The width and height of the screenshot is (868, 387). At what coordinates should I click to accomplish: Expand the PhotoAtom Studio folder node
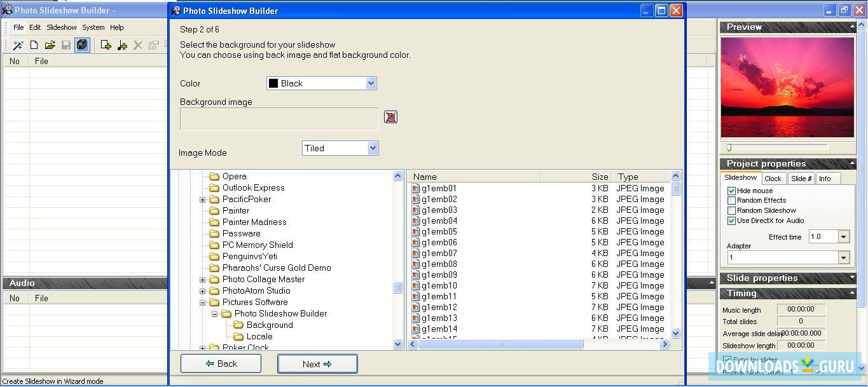203,291
